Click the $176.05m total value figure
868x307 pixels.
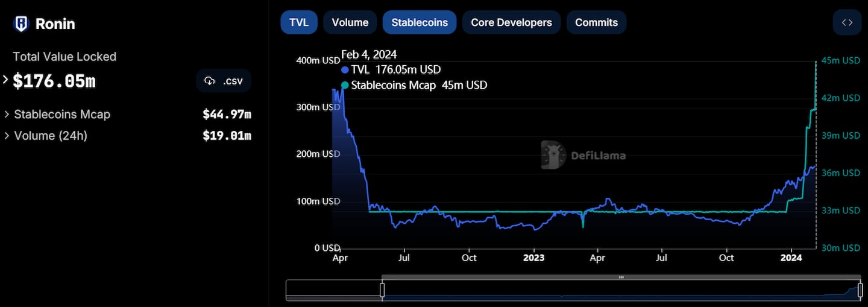tap(54, 81)
